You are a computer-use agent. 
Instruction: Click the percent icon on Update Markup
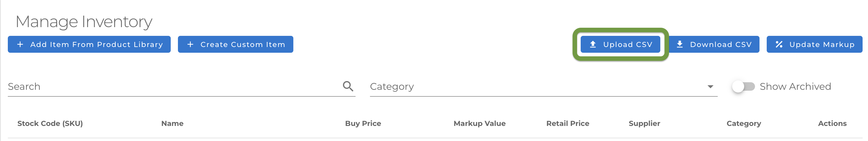(x=779, y=44)
